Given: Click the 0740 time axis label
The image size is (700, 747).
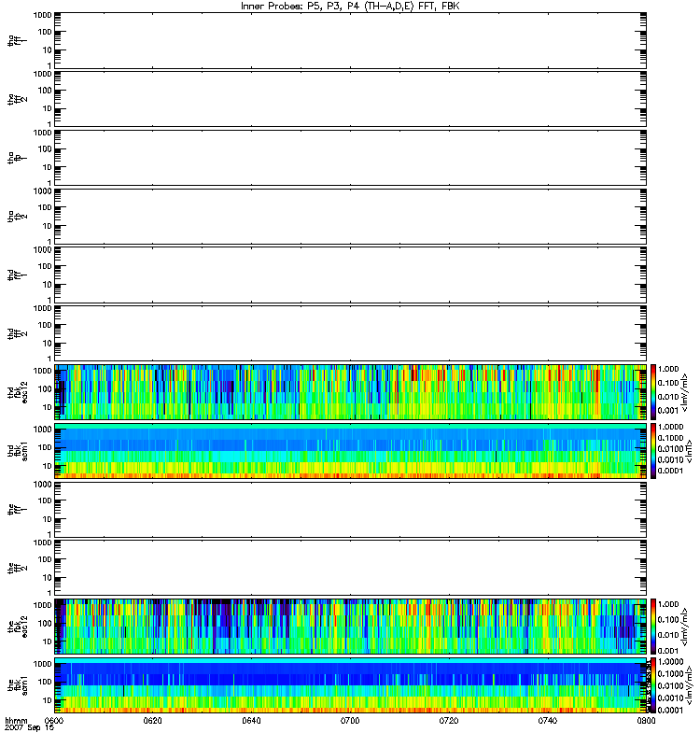Looking at the screenshot, I should pos(548,721).
